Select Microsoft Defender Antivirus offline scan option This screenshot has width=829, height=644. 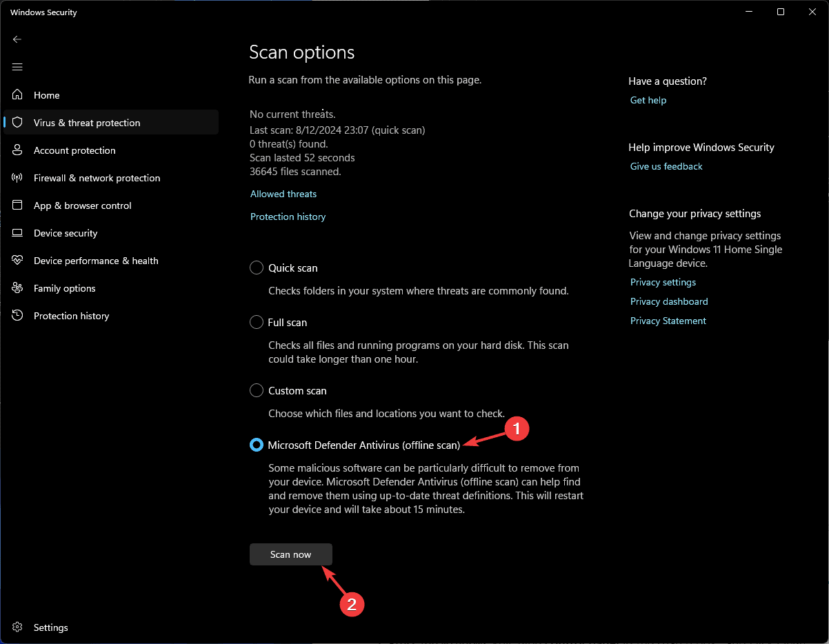[x=257, y=445]
